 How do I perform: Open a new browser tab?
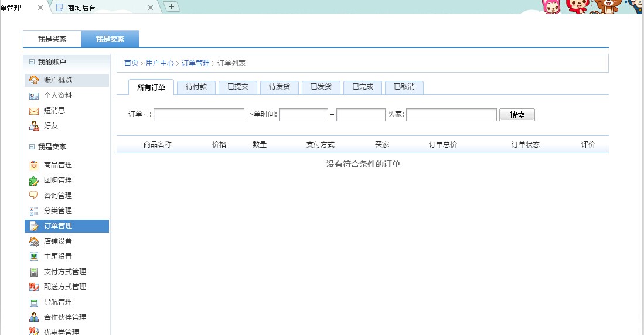[172, 6]
